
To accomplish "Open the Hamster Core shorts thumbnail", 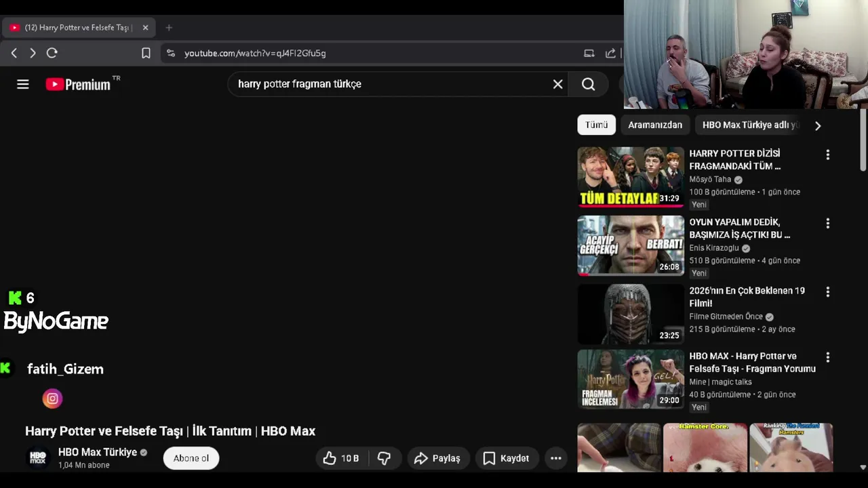I will (x=705, y=447).
